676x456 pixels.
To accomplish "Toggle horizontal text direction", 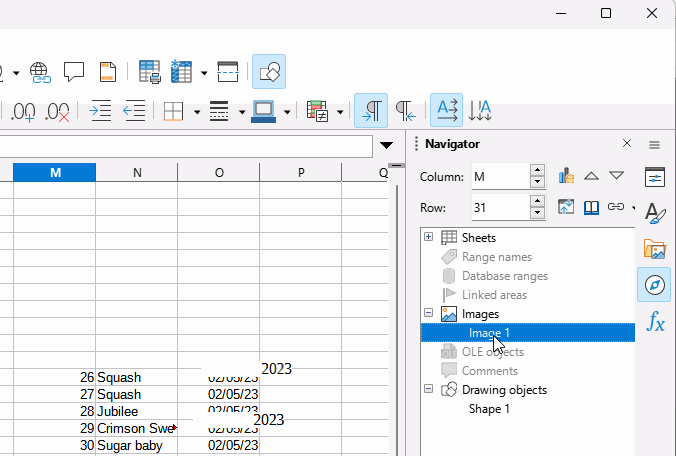I will (447, 110).
